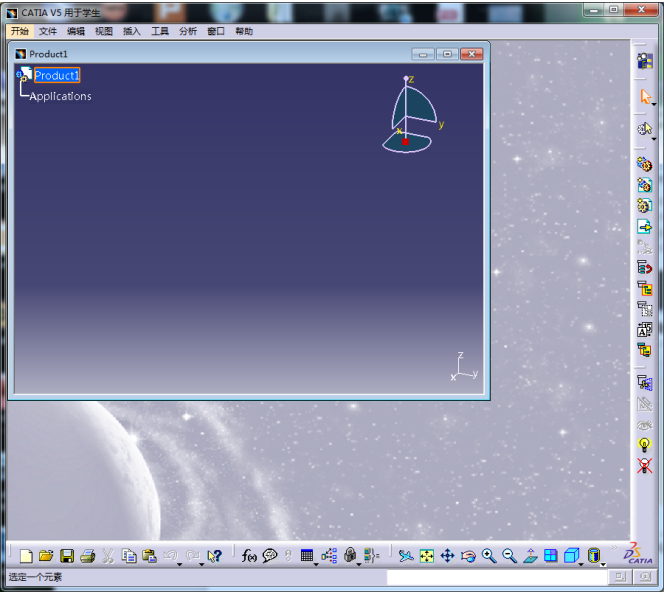Open the 工具 (Tools) menu
The image size is (664, 592).
(x=160, y=31)
